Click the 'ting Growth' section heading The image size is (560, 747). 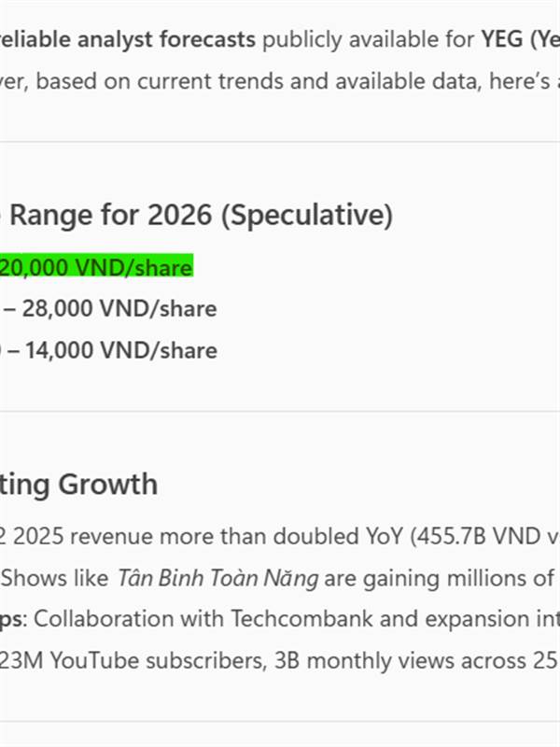[78, 486]
